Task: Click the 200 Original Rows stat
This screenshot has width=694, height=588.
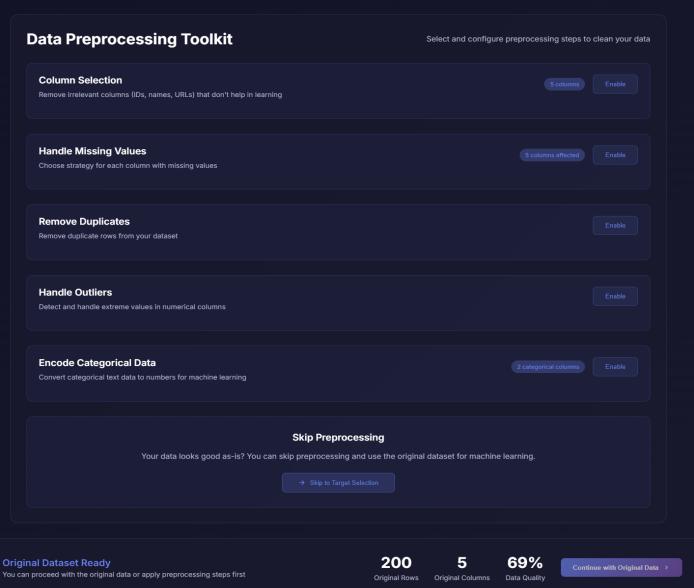Action: click(396, 563)
